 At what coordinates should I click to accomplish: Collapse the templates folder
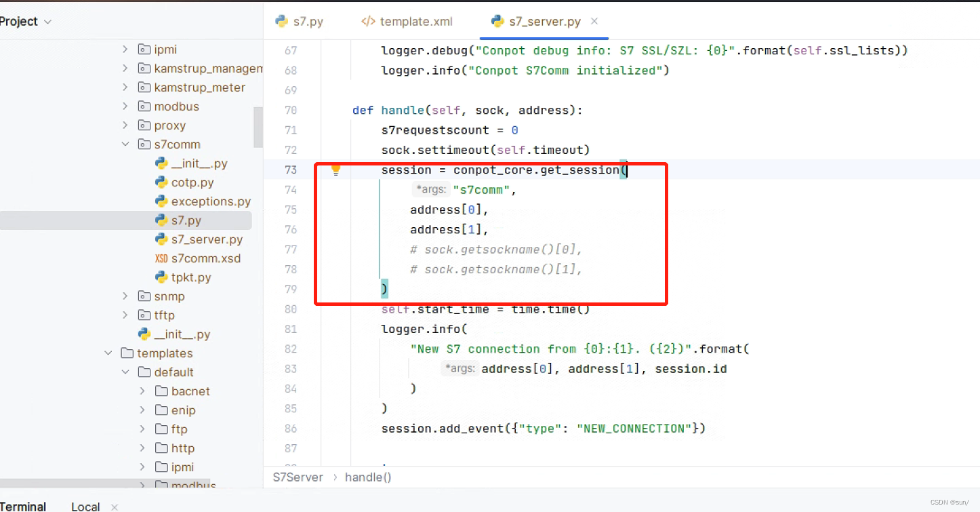[x=108, y=353]
